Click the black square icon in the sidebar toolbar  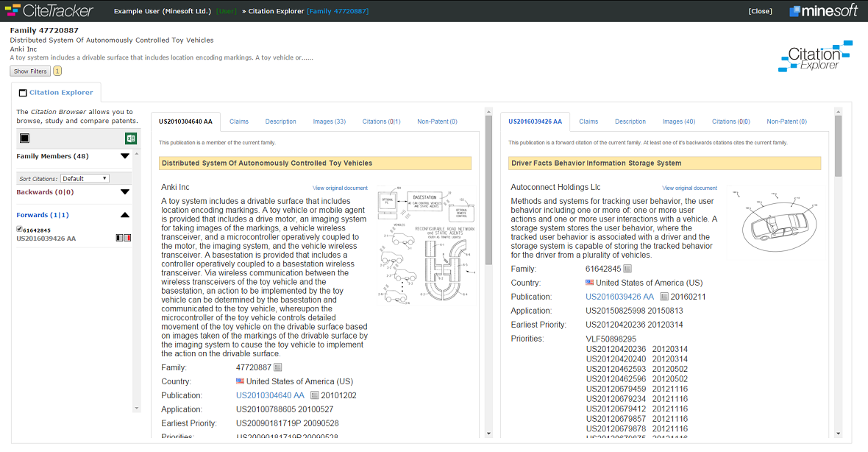pos(24,138)
